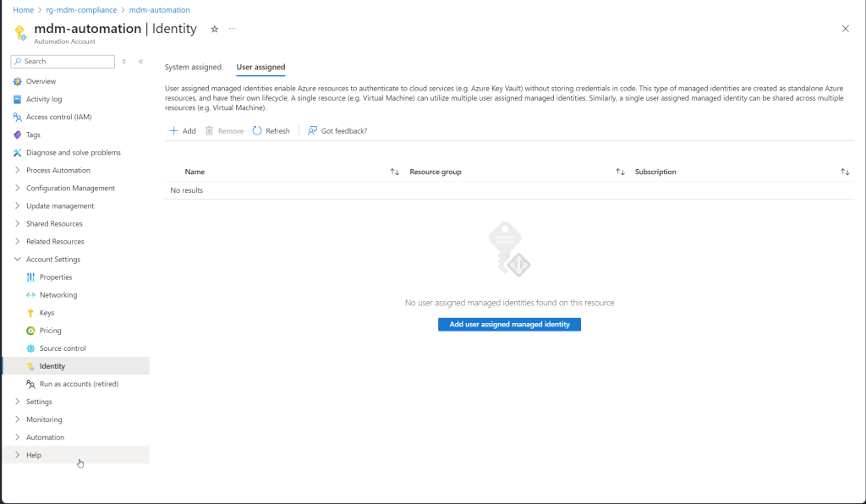
Task: Sort by Resource group column arrows
Action: point(620,172)
